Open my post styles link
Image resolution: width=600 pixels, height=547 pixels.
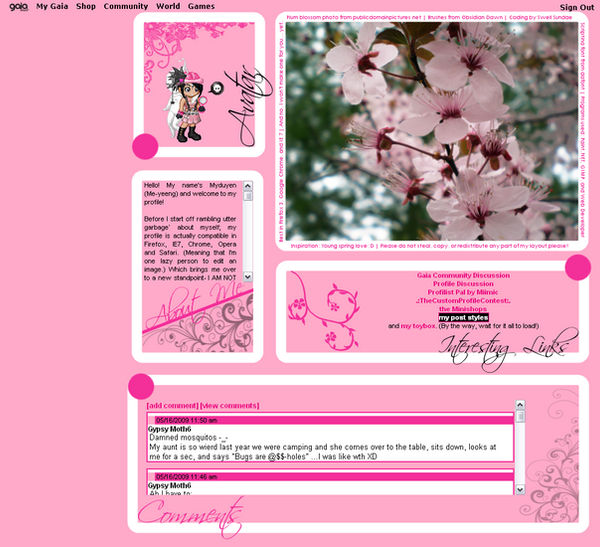[x=463, y=317]
